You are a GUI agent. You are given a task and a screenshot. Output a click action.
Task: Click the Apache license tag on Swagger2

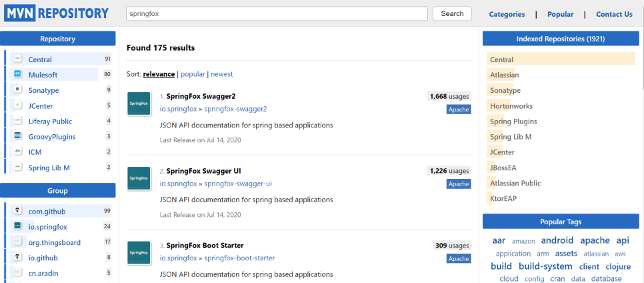click(459, 109)
